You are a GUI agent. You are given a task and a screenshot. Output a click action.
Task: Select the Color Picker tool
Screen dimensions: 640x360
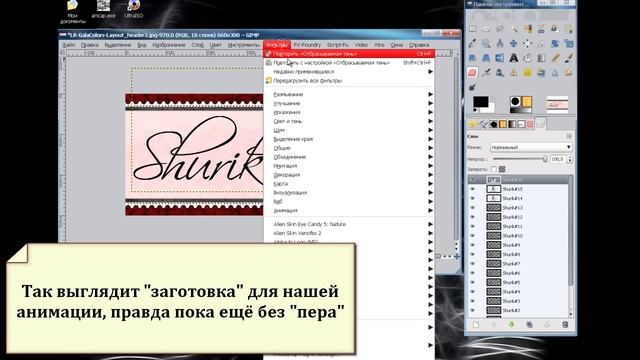point(472,44)
